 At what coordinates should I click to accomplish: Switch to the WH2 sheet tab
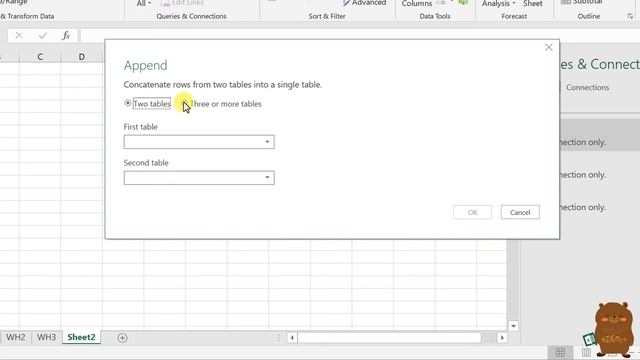(16, 337)
